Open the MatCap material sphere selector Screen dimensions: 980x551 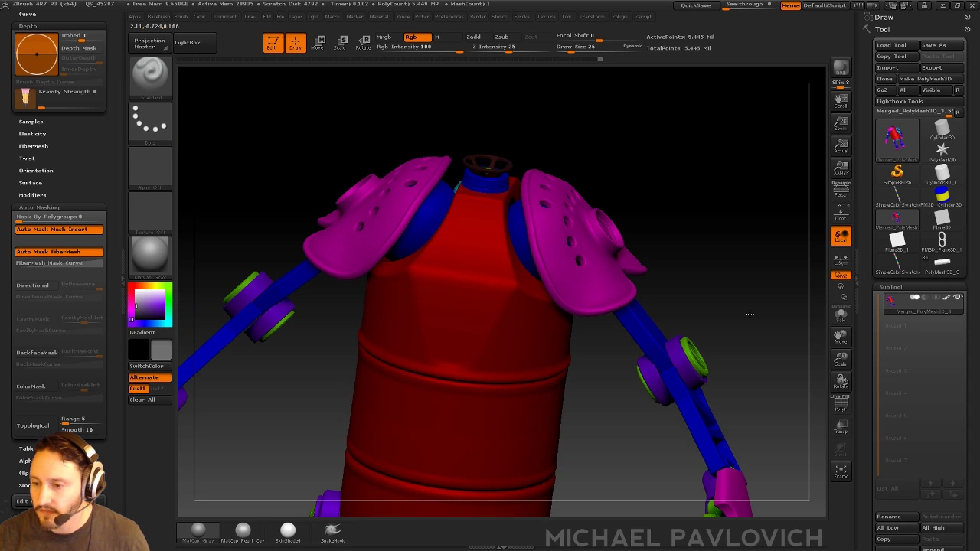tap(150, 258)
